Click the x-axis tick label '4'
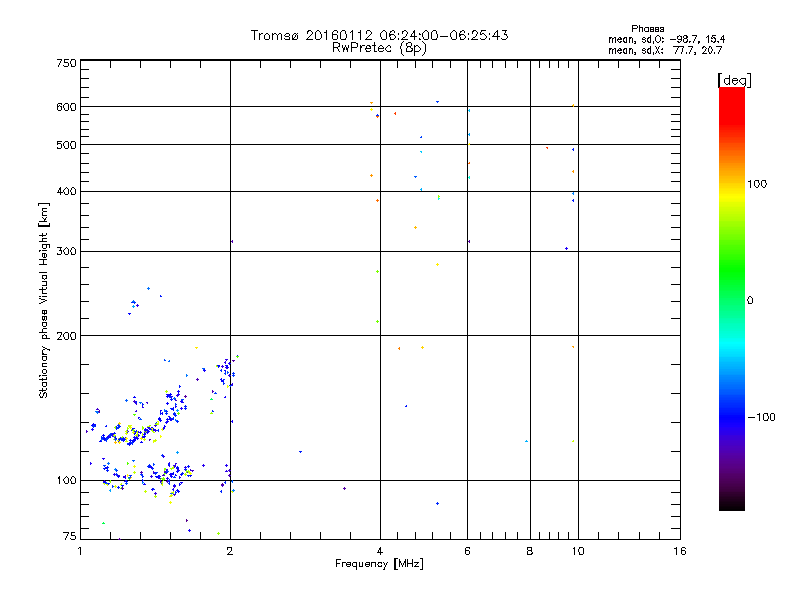 point(380,551)
